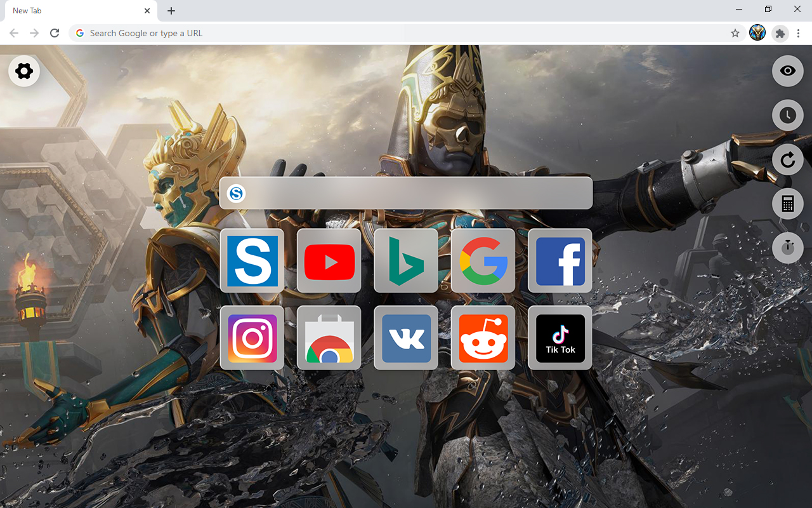Open the settings gear on the new tab page
This screenshot has height=508, width=812.
24,70
